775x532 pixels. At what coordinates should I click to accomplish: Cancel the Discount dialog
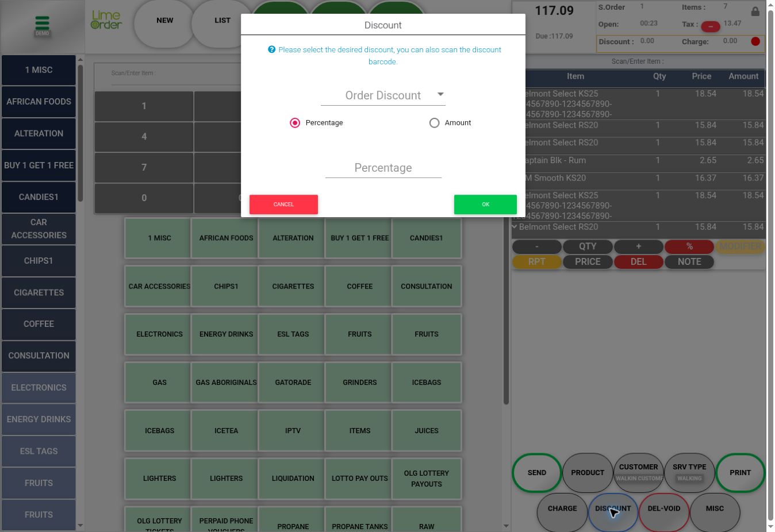tap(283, 205)
